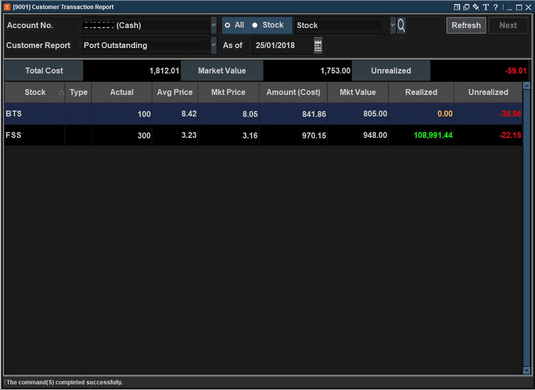Image resolution: width=535 pixels, height=390 pixels.
Task: Click the Unrealized column header in the table
Action: pyautogui.click(x=488, y=92)
